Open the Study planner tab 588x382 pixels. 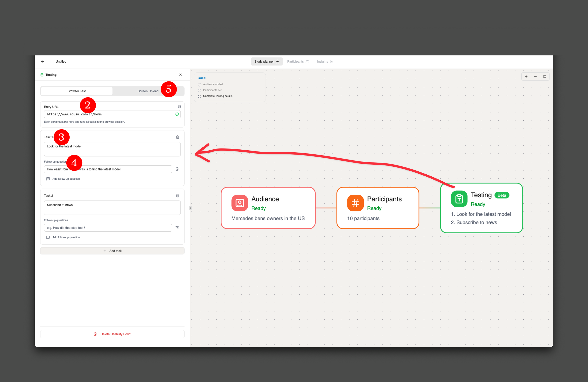(x=267, y=62)
